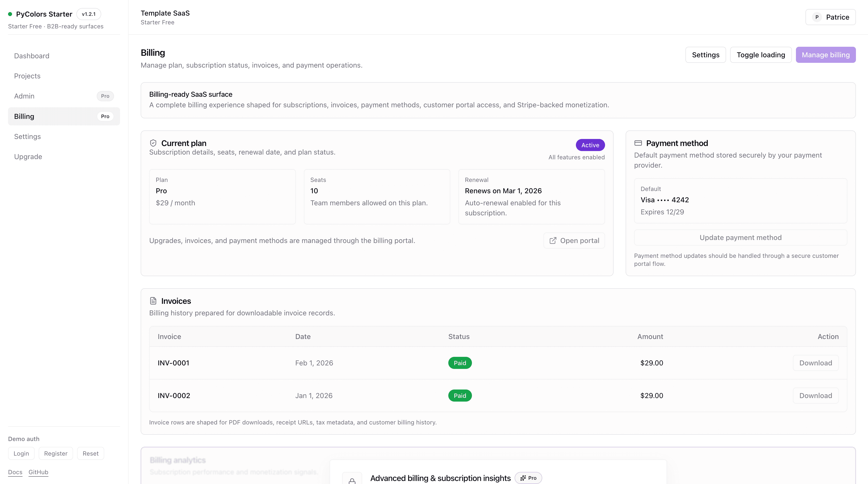Click the shield icon beside Current plan
The image size is (868, 484).
(153, 143)
